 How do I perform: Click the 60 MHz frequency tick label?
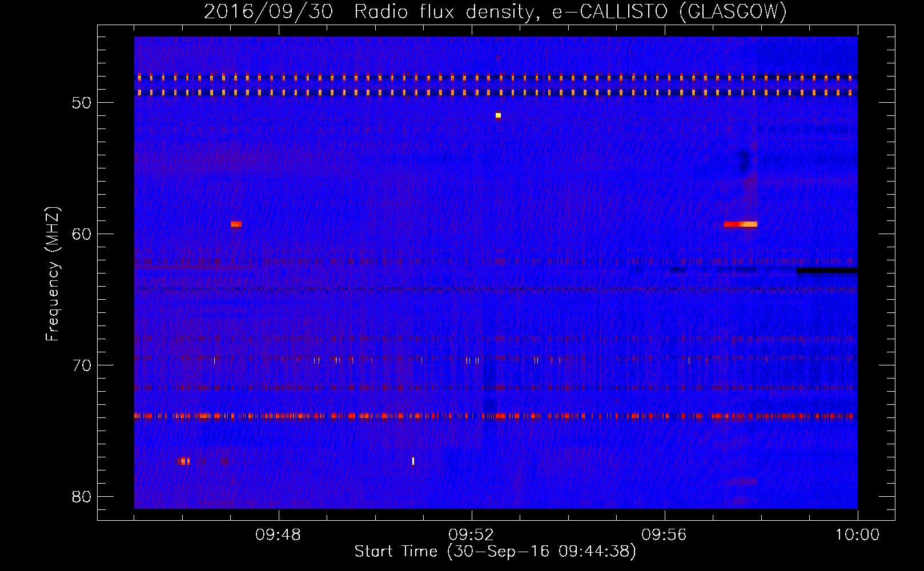(x=82, y=234)
